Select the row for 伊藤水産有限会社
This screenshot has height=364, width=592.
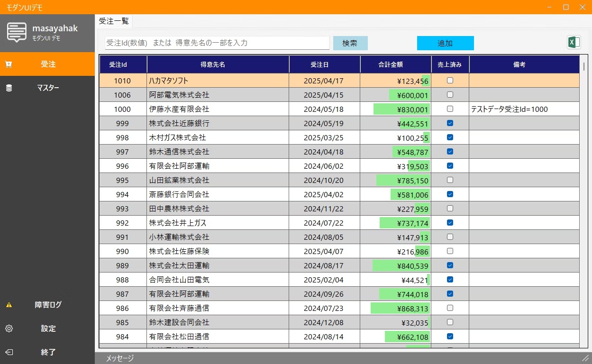pyautogui.click(x=218, y=109)
